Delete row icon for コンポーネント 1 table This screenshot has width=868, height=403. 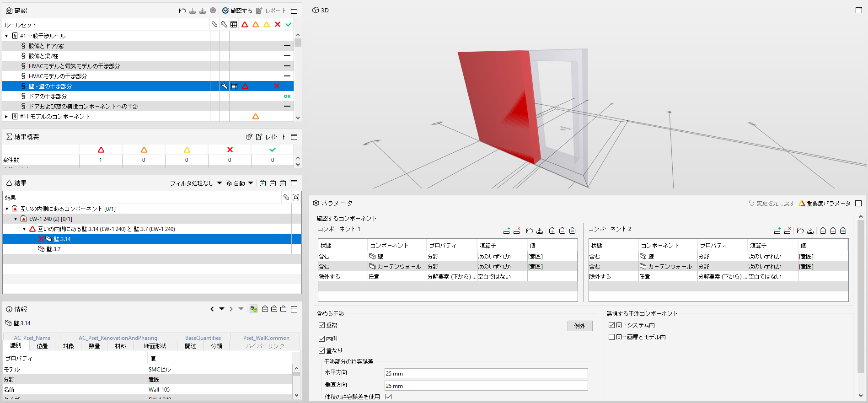coord(517,231)
